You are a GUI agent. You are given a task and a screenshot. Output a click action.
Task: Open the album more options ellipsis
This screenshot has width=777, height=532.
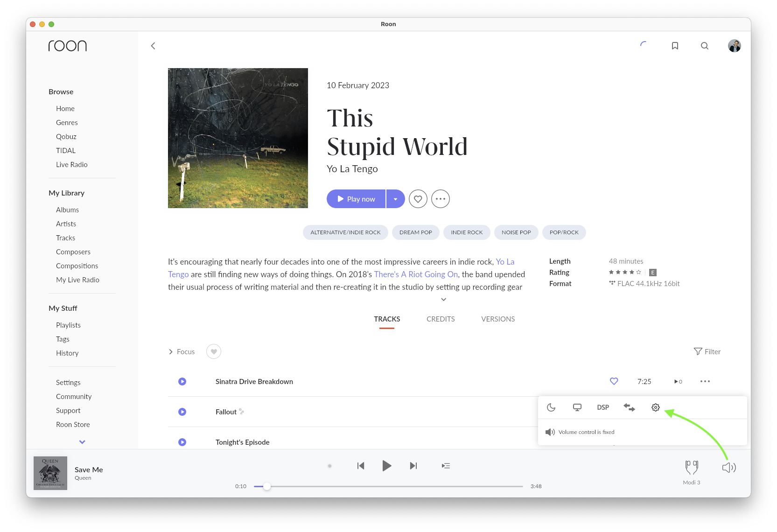[x=441, y=199]
